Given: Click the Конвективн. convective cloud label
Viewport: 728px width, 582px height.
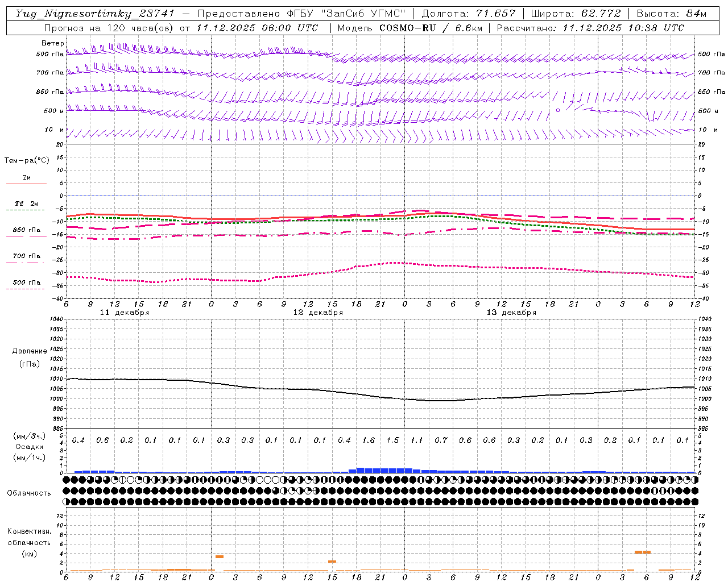Looking at the screenshot, I should point(29,531).
